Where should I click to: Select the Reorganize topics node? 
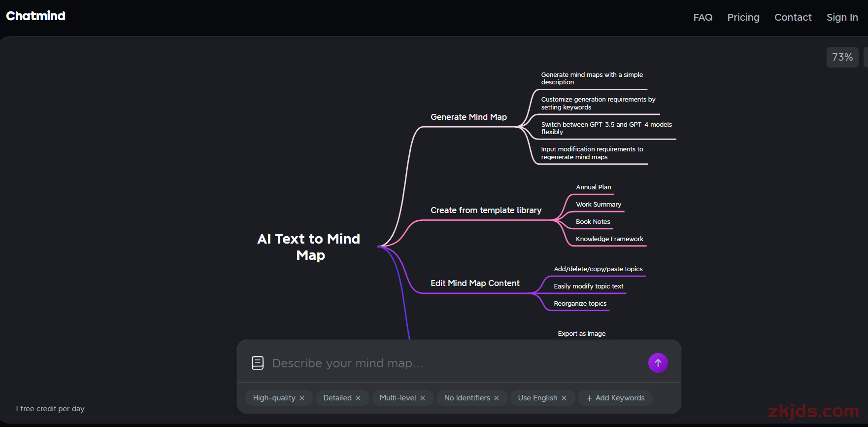580,304
